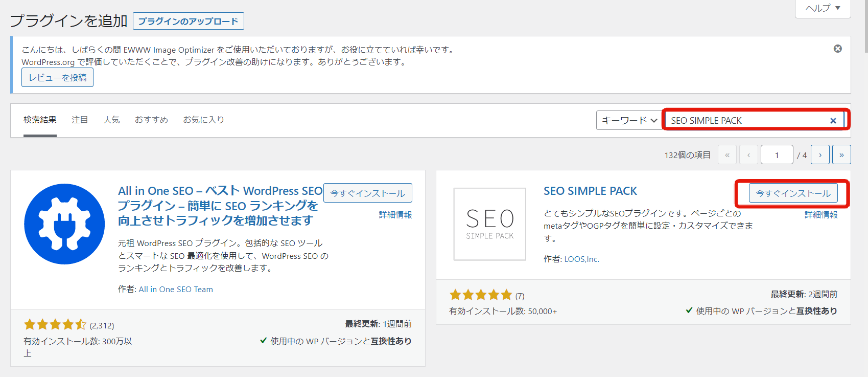Click the SEO SIMPLE PACK logo thumbnail
The height and width of the screenshot is (377, 868).
[489, 224]
